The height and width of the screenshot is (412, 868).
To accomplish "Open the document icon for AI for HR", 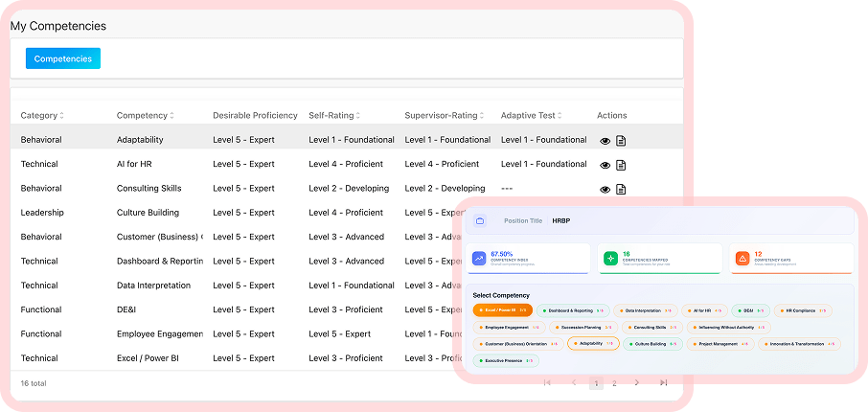I will (x=621, y=165).
